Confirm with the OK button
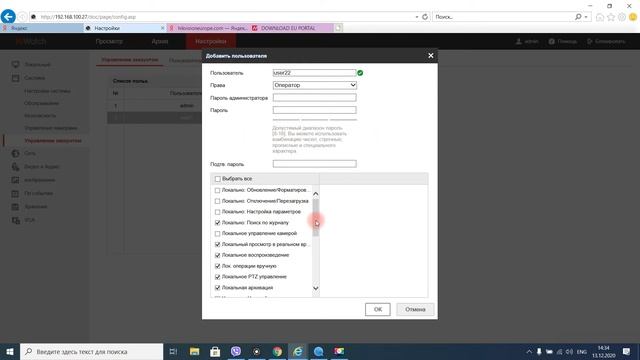640x360 pixels. tap(378, 309)
